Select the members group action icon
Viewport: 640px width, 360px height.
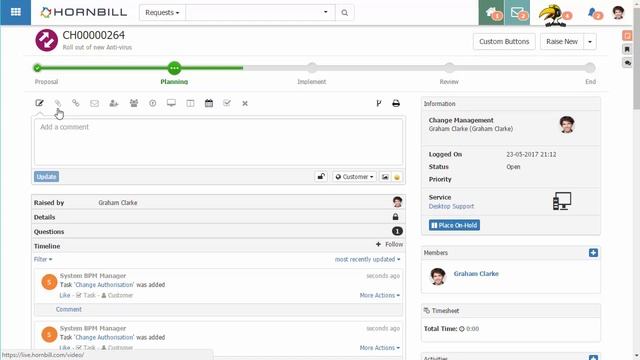click(x=133, y=103)
